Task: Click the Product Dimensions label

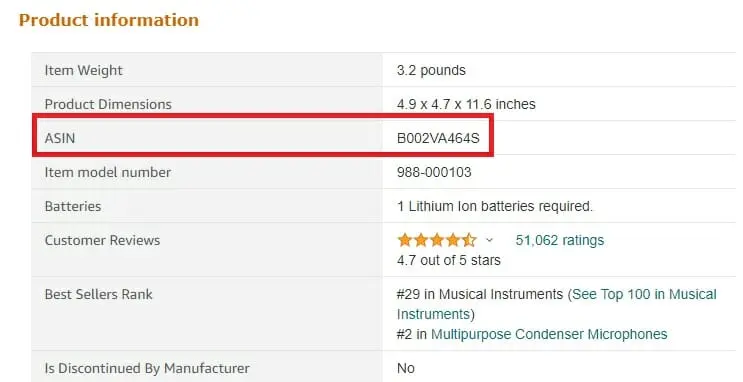Action: (108, 104)
